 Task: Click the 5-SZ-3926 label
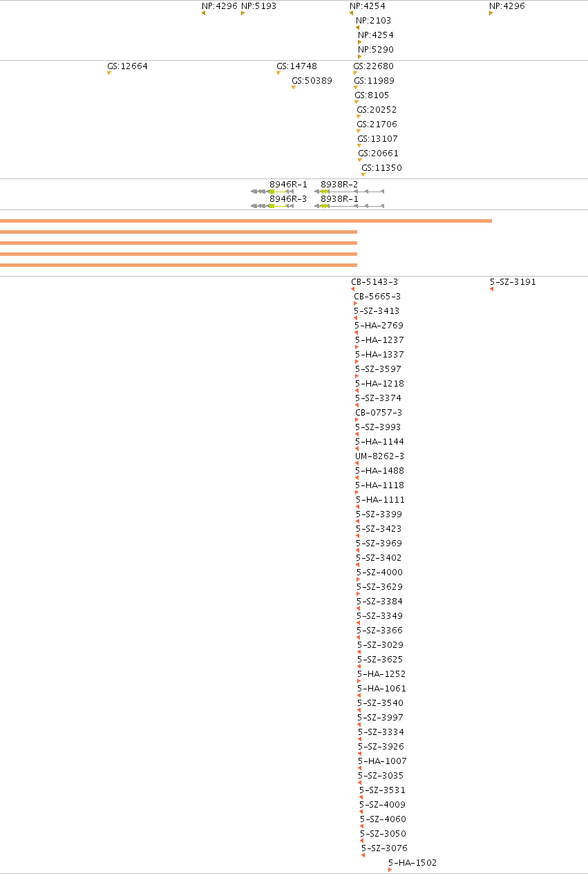click(381, 747)
